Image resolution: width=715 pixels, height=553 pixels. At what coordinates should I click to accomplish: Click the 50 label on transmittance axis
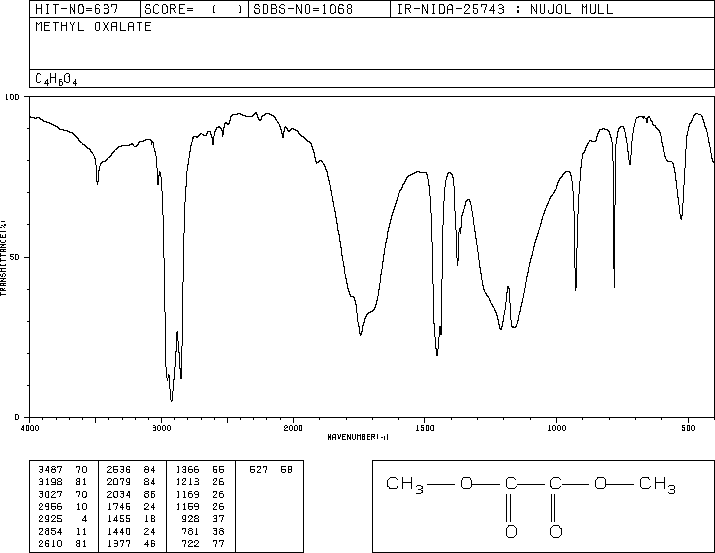point(15,257)
